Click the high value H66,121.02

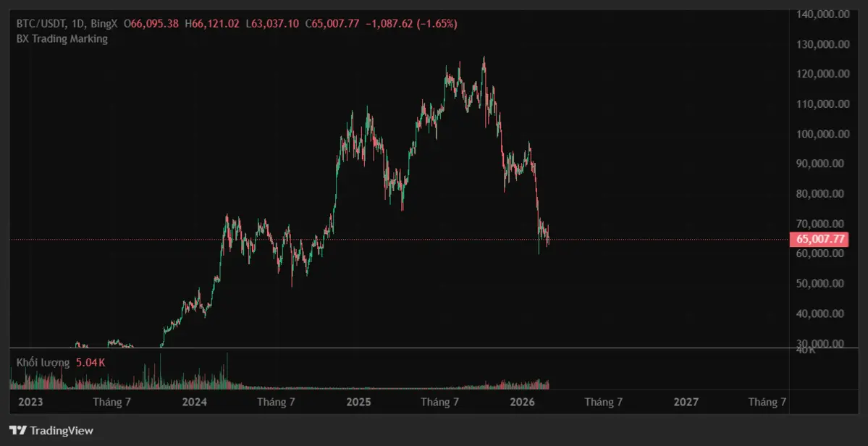tap(212, 23)
